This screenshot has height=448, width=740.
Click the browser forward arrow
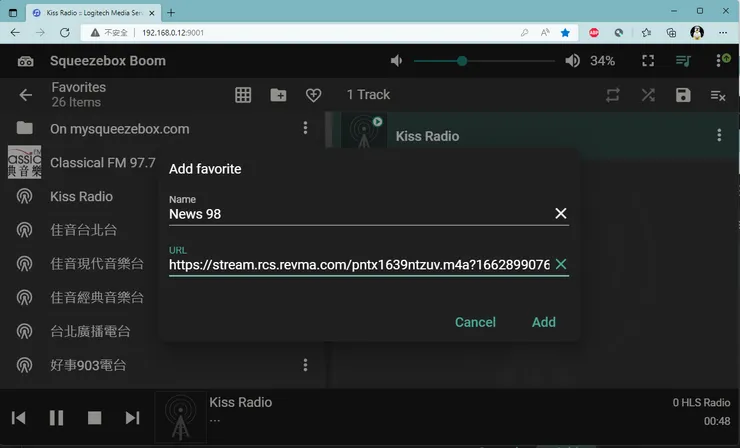pyautogui.click(x=40, y=33)
